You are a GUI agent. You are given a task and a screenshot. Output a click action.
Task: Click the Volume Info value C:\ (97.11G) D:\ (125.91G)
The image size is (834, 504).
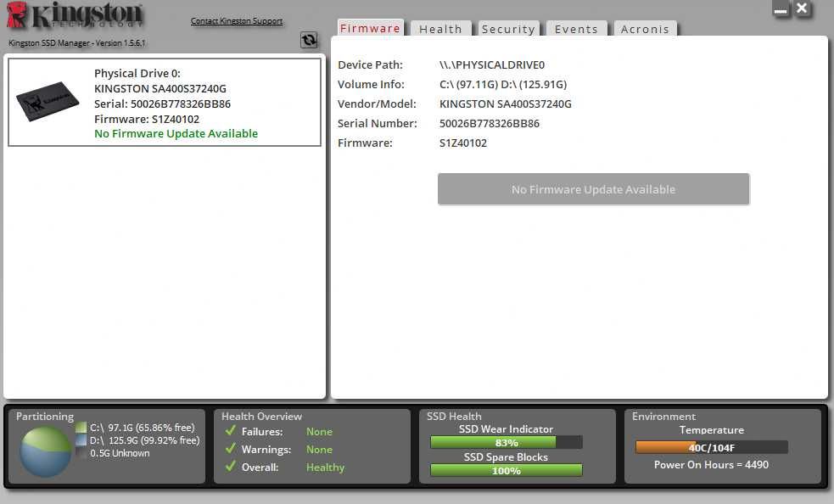tap(503, 85)
